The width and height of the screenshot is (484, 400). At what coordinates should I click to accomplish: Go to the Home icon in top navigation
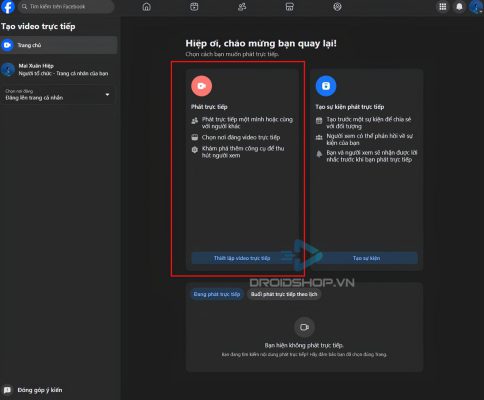point(146,7)
